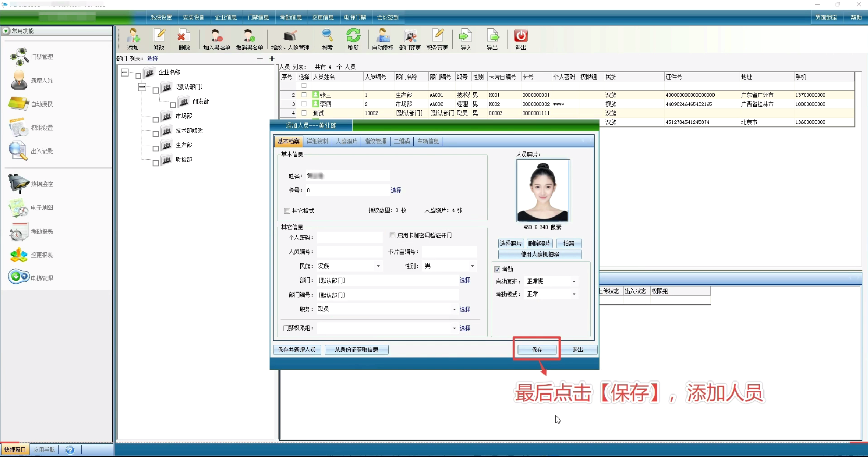Open the Ethnicity dropdown
This screenshot has height=457, width=868.
378,266
